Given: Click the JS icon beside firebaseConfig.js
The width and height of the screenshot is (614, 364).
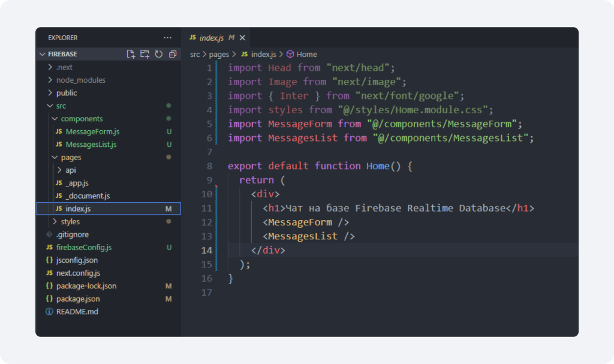Looking at the screenshot, I should pyautogui.click(x=49, y=247).
